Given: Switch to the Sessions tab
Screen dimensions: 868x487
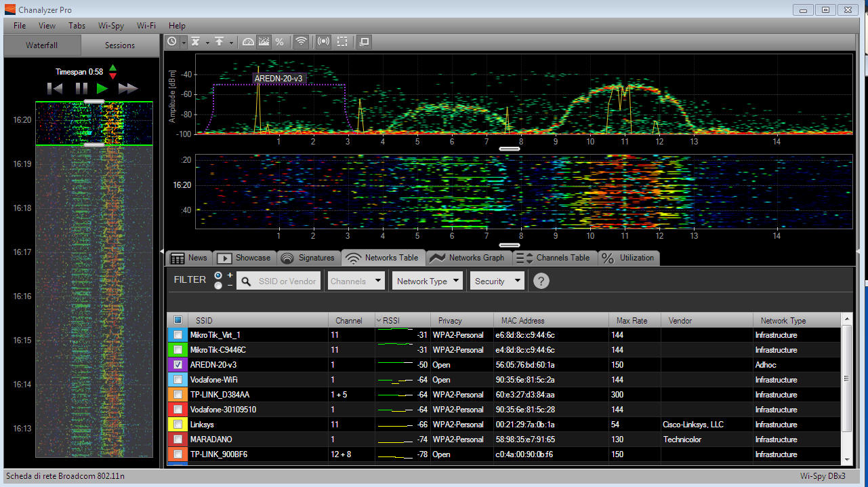Looking at the screenshot, I should point(120,45).
